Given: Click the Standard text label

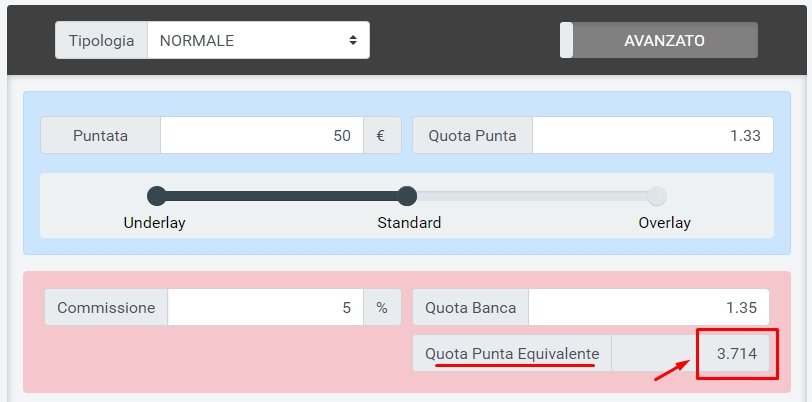Looking at the screenshot, I should click(409, 223).
